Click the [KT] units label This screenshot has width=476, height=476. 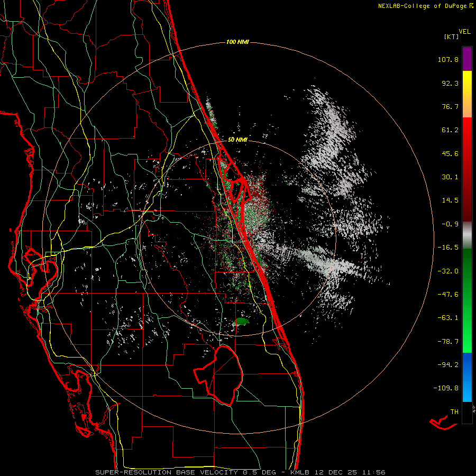(x=452, y=36)
